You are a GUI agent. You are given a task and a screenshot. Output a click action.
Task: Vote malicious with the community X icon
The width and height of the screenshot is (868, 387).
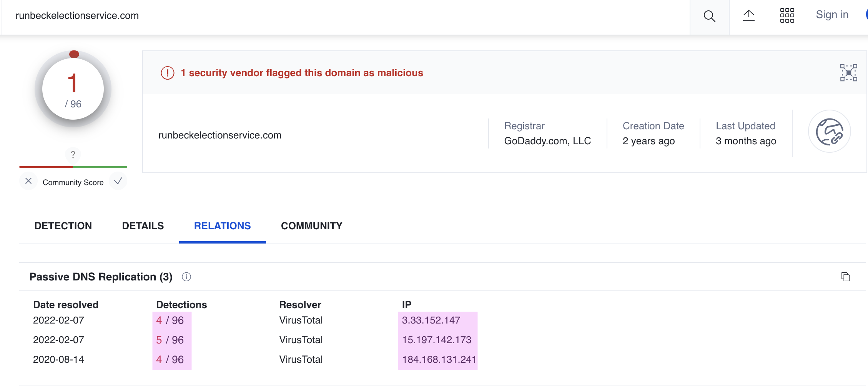(x=28, y=181)
